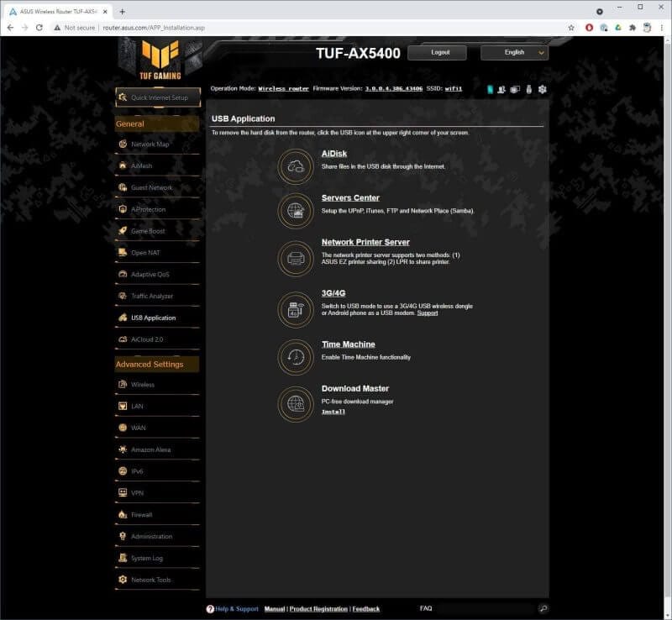
Task: Bookmark this page with star icon
Action: click(x=571, y=28)
